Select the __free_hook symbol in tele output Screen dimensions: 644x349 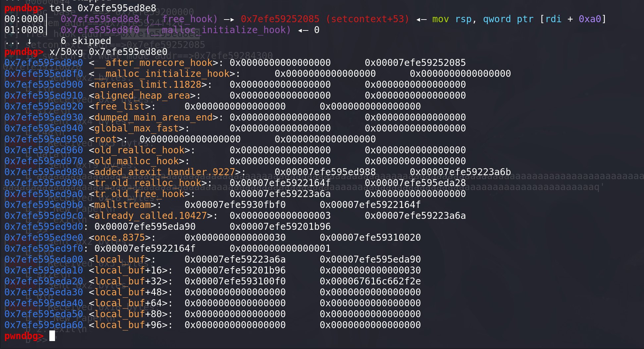(x=182, y=19)
